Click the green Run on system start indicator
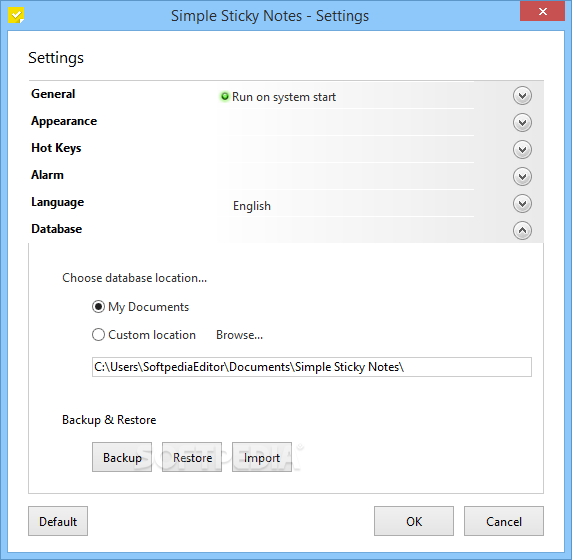 (225, 96)
